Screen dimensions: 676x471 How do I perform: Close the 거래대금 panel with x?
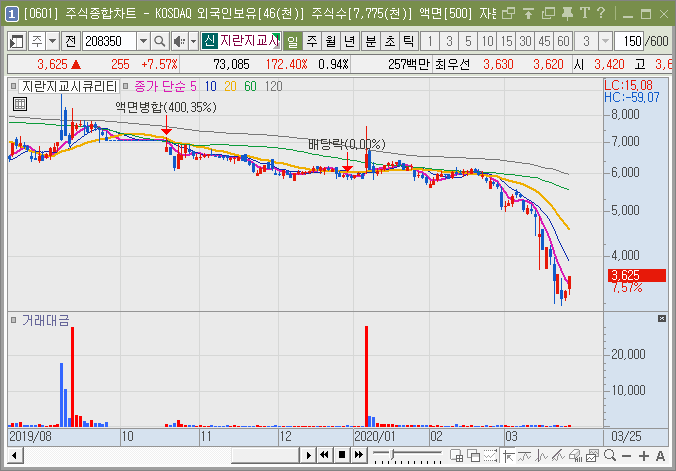(x=662, y=318)
